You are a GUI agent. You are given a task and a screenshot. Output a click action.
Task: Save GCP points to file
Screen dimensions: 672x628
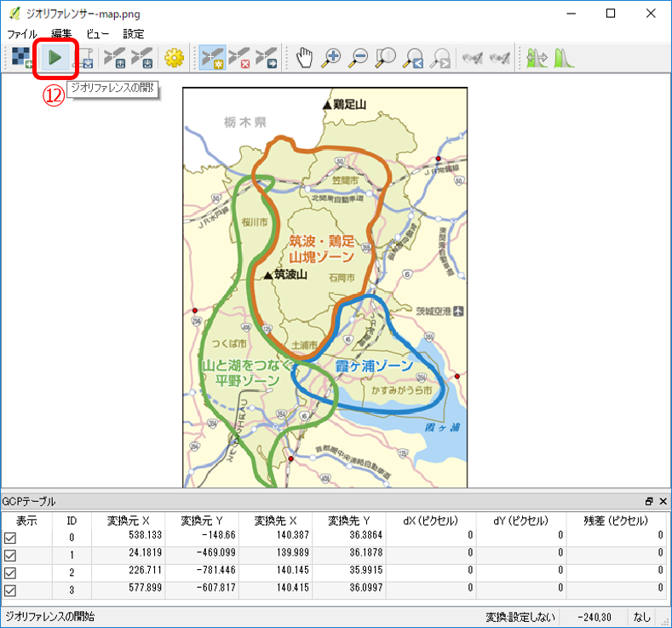pos(142,57)
